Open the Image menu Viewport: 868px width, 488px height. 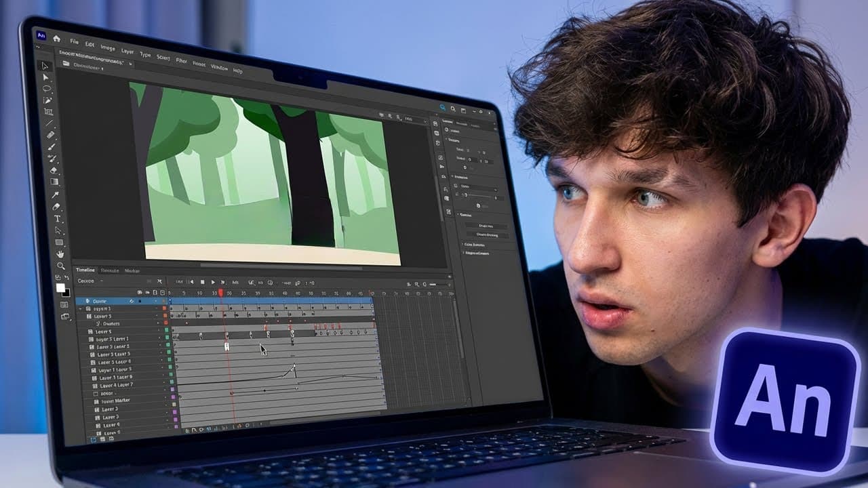[108, 47]
